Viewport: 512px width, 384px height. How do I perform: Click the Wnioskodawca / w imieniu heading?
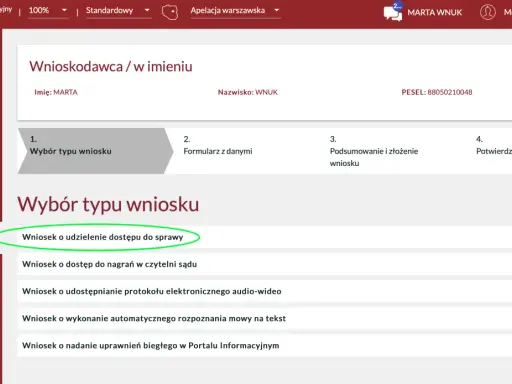coord(111,66)
